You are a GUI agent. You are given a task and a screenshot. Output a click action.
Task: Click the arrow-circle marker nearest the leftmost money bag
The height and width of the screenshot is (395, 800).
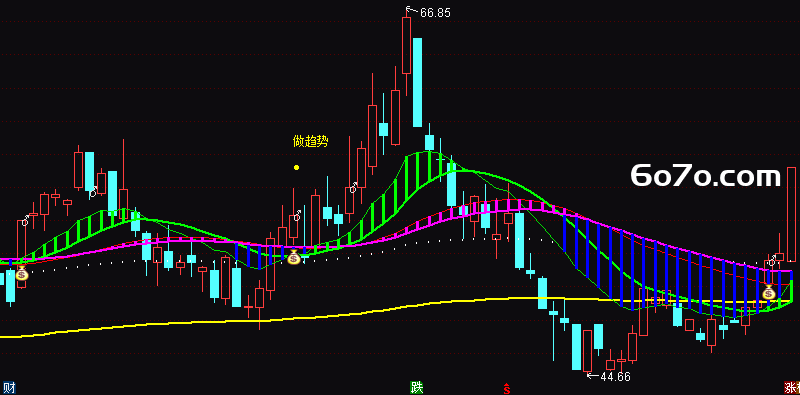25,221
